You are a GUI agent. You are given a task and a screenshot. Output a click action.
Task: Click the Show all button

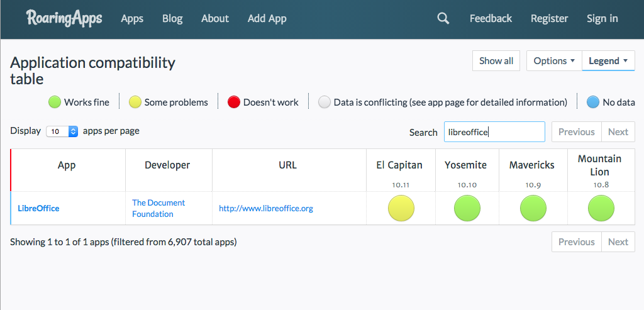(496, 61)
